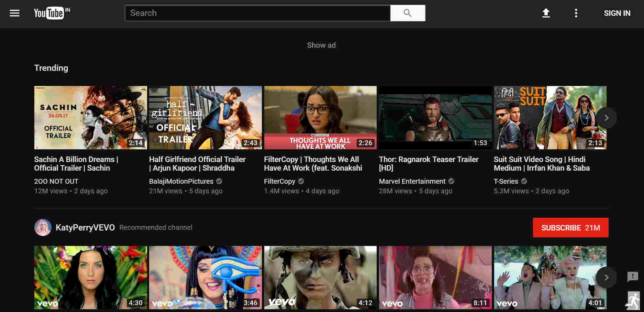
Task: Open the KatyPerryVEVO channel name
Action: (85, 228)
